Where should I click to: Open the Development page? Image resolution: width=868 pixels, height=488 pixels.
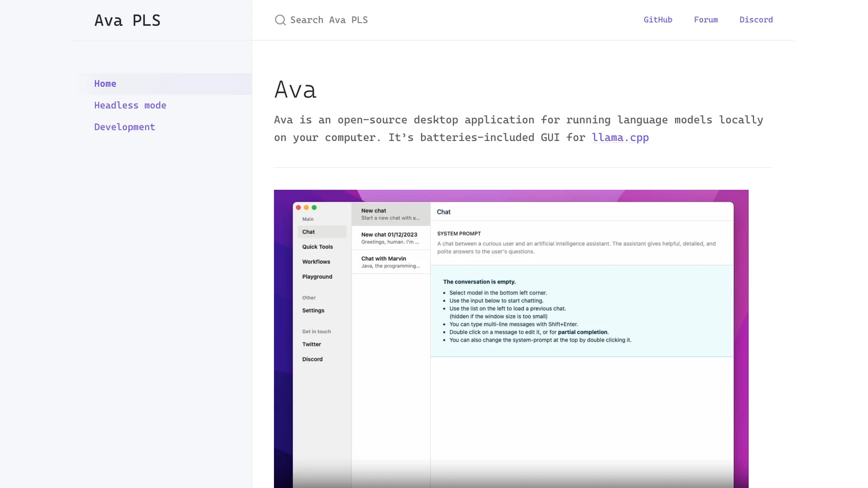click(x=125, y=127)
